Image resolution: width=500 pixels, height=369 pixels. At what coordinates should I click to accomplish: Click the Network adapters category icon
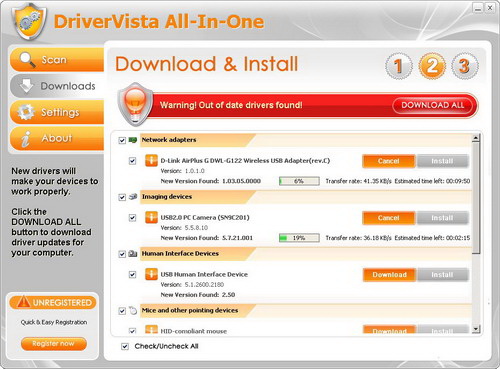(x=133, y=140)
